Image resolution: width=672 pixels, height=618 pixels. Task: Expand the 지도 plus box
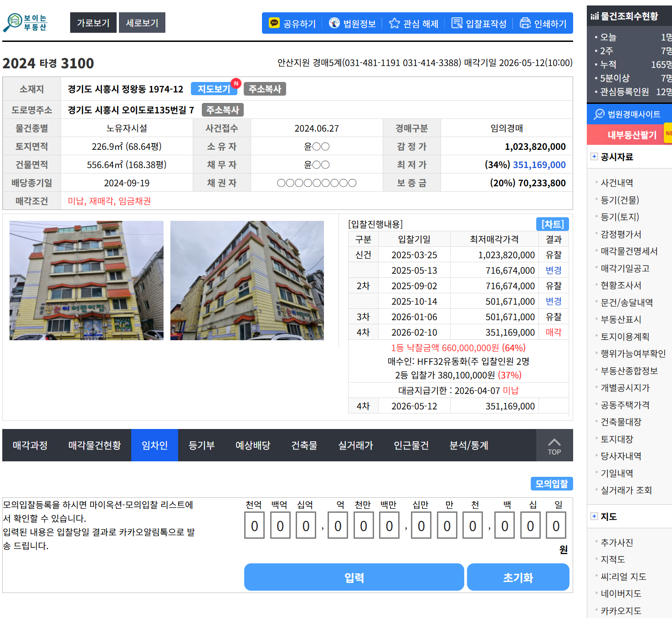click(594, 516)
